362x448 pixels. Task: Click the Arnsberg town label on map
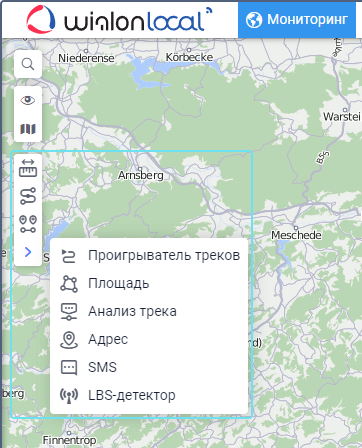click(x=141, y=175)
